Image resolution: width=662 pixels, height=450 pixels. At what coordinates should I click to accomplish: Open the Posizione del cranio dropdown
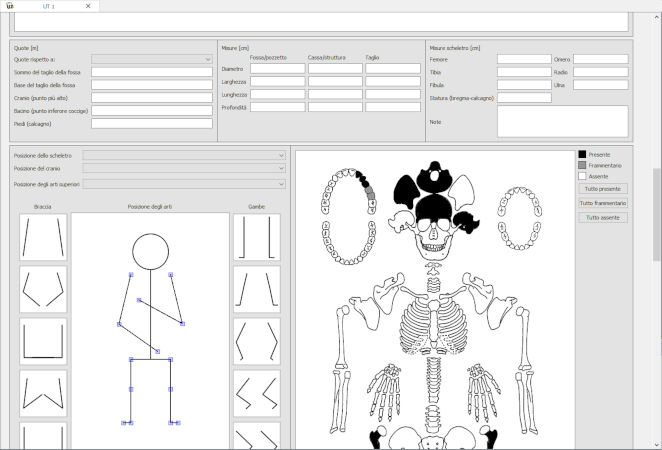tap(184, 168)
